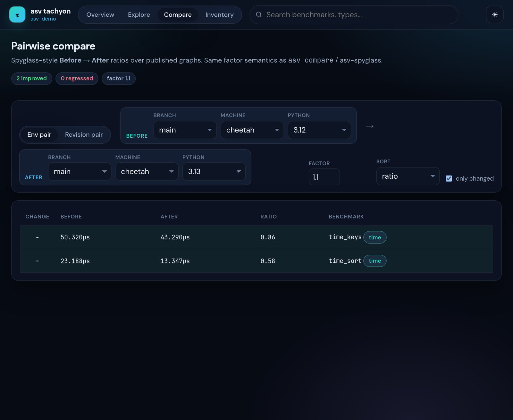Image resolution: width=513 pixels, height=420 pixels.
Task: Click the time tag on time_sort row
Action: click(375, 261)
